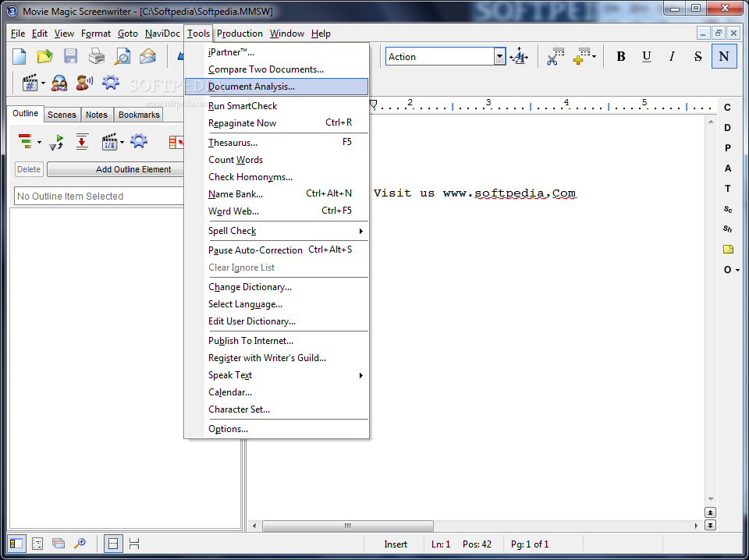Viewport: 749px width, 560px height.
Task: Open a file using the folder icon
Action: click(45, 56)
